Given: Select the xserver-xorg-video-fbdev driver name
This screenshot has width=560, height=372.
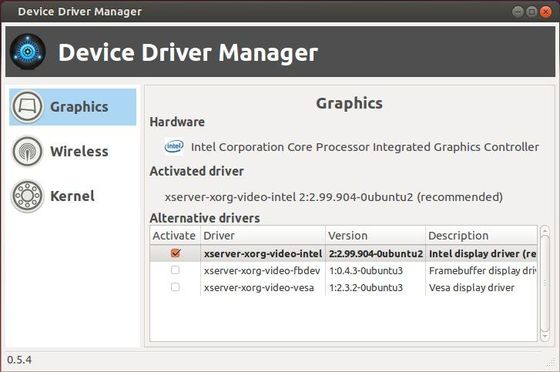Looking at the screenshot, I should (x=262, y=271).
